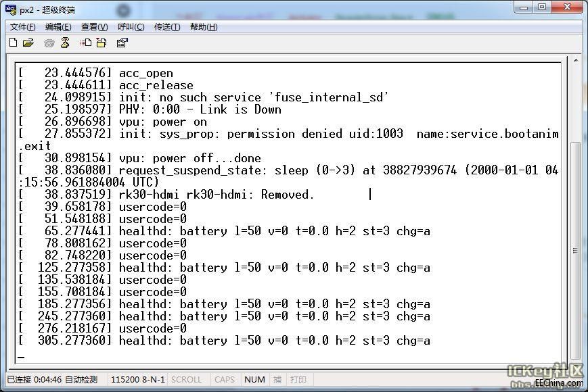Screen dimensions: 588x392
Task: Click the HyperTerminal app icon in the title bar
Action: tap(10, 9)
